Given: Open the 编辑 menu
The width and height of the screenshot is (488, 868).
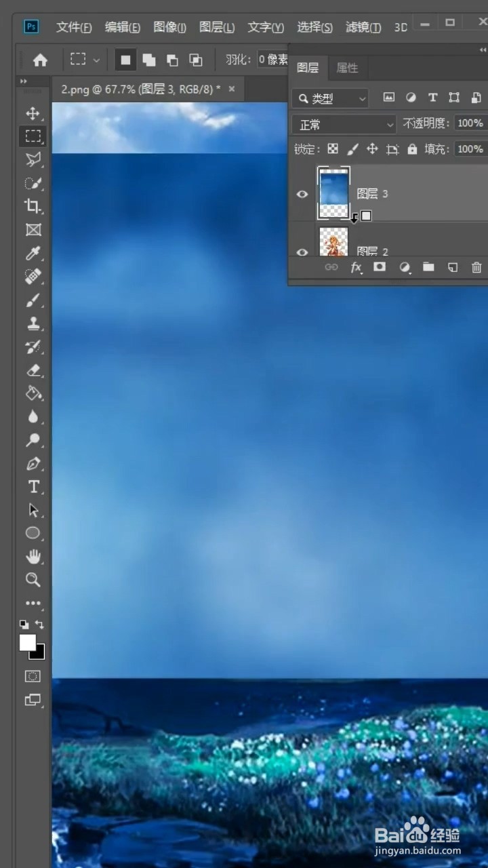Looking at the screenshot, I should point(123,27).
